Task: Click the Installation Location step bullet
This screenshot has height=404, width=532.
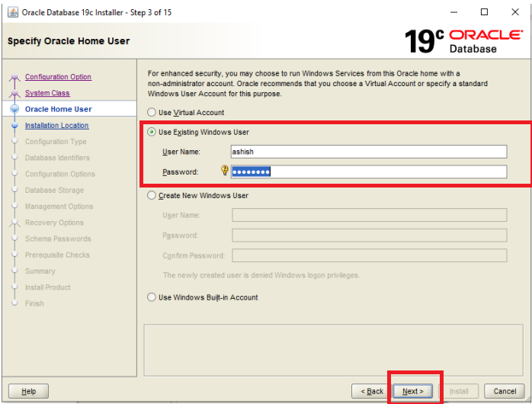Action: (14, 126)
